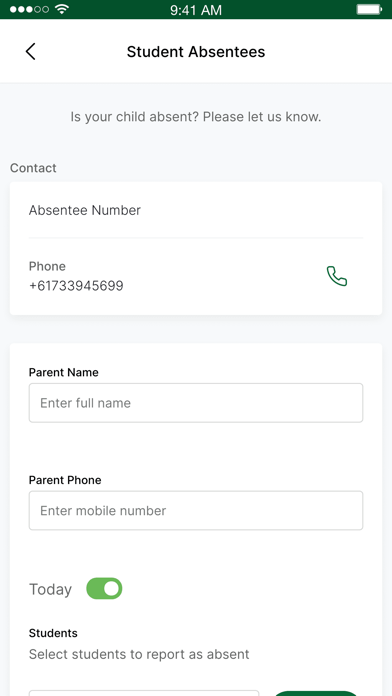Viewport: 392px width, 696px height.
Task: Focus the Enter full name field
Action: tap(196, 403)
